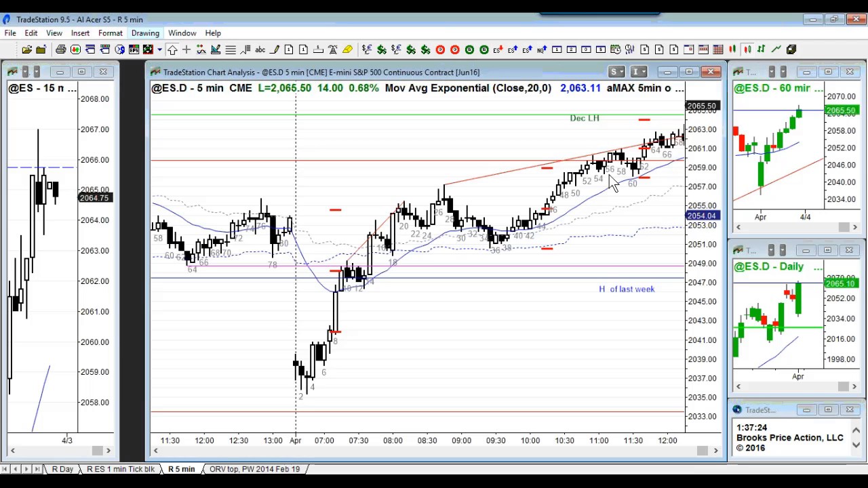
Task: Click the 'H of last week' label
Action: pyautogui.click(x=627, y=289)
